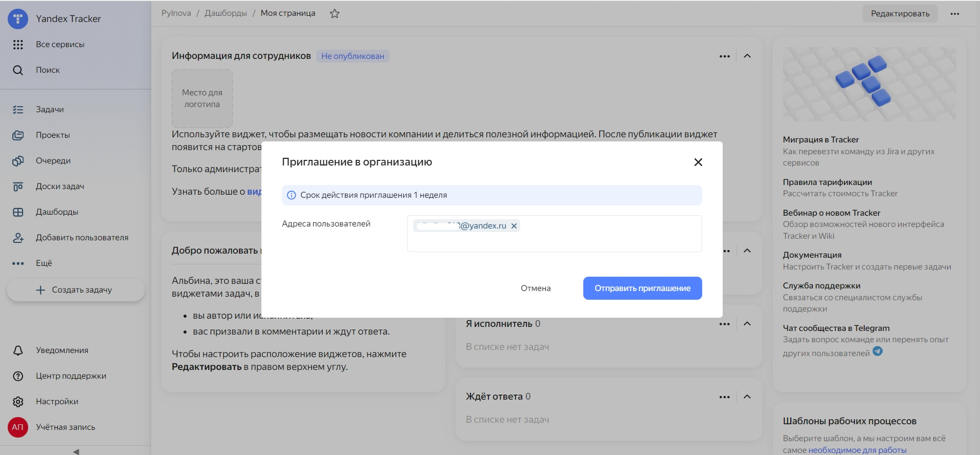Click the Telegram icon in community chat
This screenshot has width=980, height=455.
click(x=877, y=351)
